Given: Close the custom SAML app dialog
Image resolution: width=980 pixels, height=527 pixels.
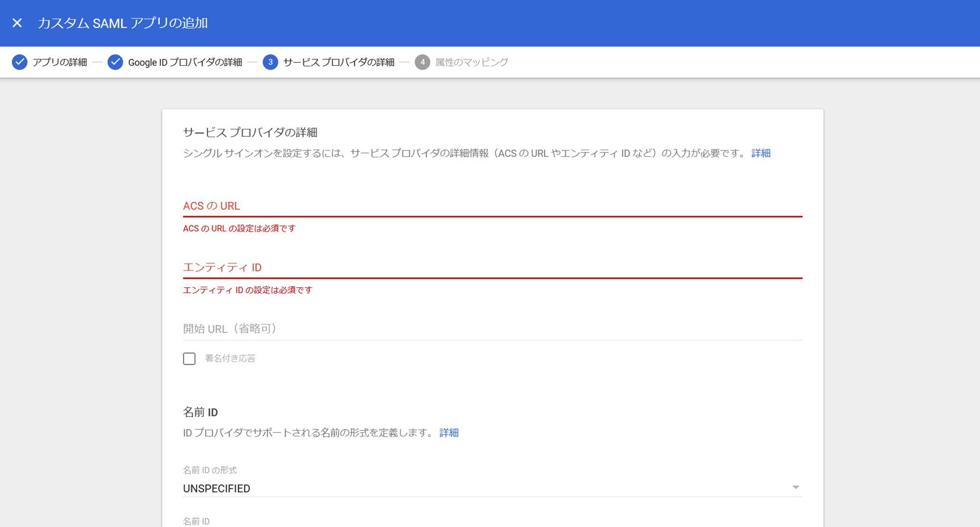Looking at the screenshot, I should click(17, 23).
